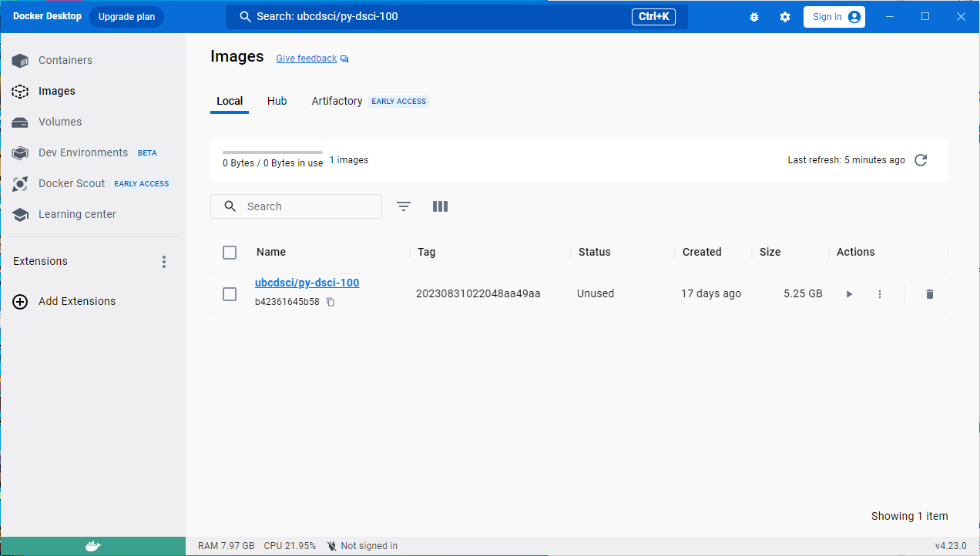
Task: Switch to the Artifactory tab
Action: (337, 101)
